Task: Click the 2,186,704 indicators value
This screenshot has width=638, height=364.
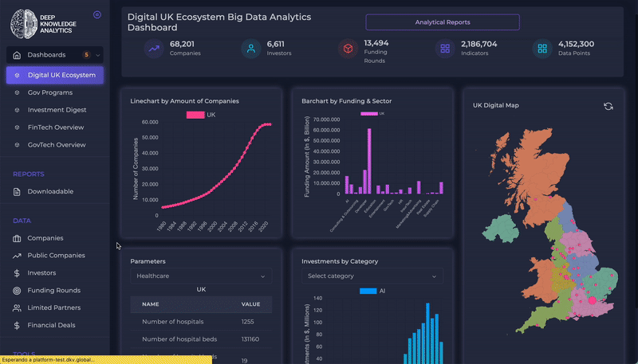Action: (479, 44)
